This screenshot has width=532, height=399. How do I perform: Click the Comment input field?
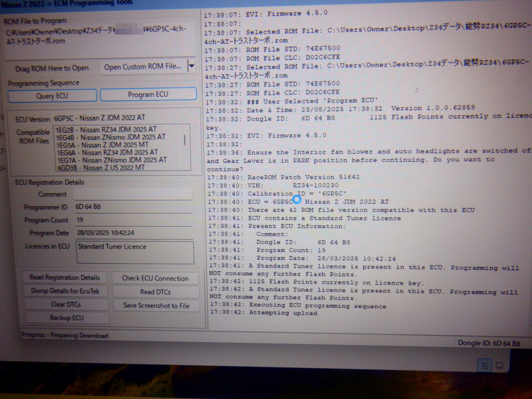(x=133, y=194)
